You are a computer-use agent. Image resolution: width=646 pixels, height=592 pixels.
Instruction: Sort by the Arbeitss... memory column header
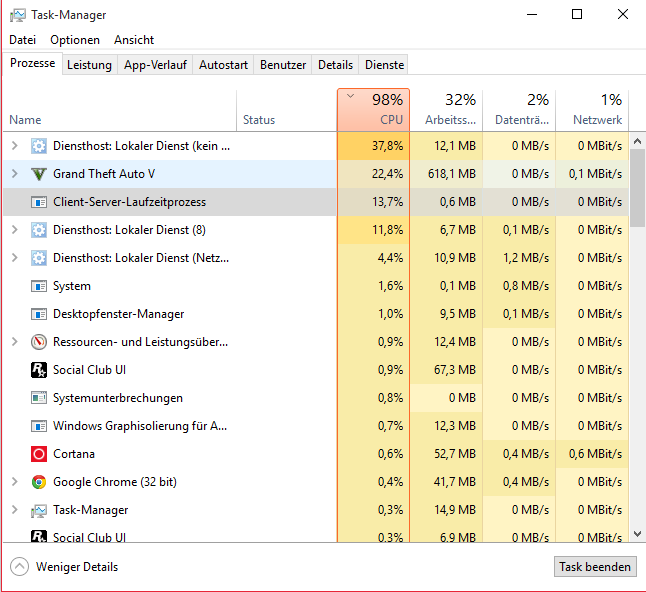point(446,110)
